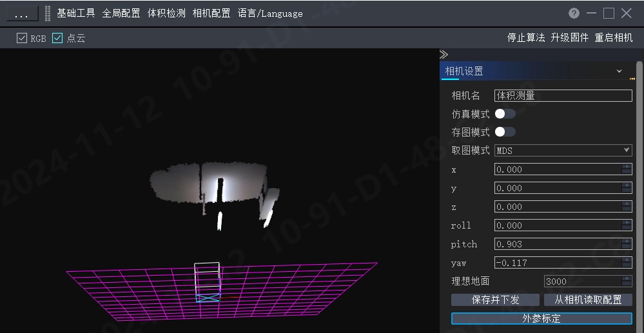Open the 相机配置 menu
This screenshot has height=333, width=644.
pyautogui.click(x=211, y=14)
